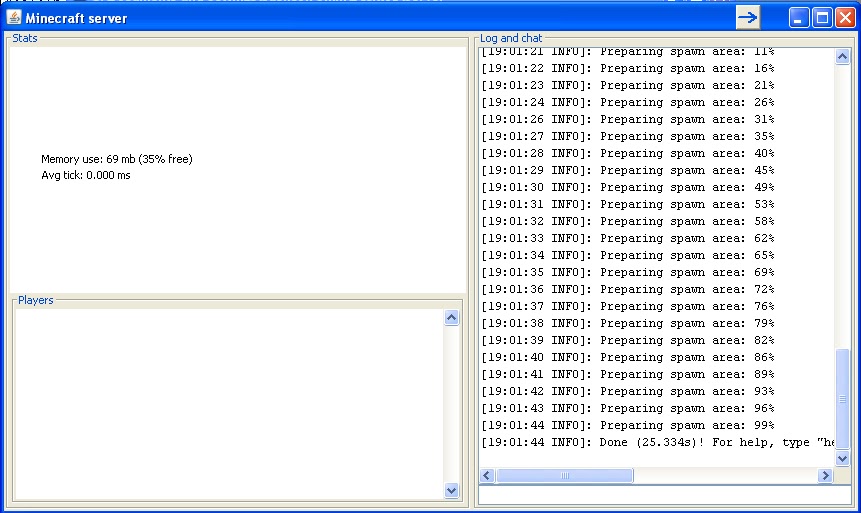Click the log horizontal scroll left arrow
The height and width of the screenshot is (513, 861).
tap(487, 476)
